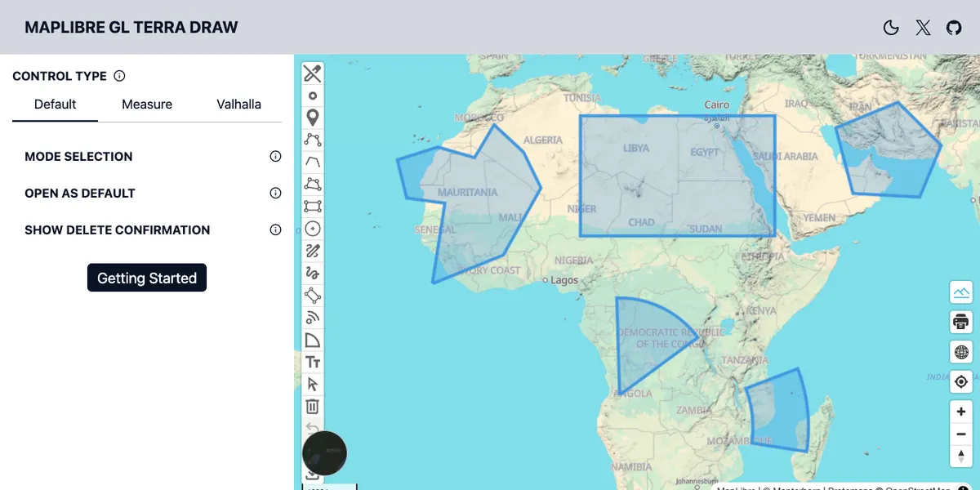
Task: Select the polygon drawing tool
Action: (313, 184)
